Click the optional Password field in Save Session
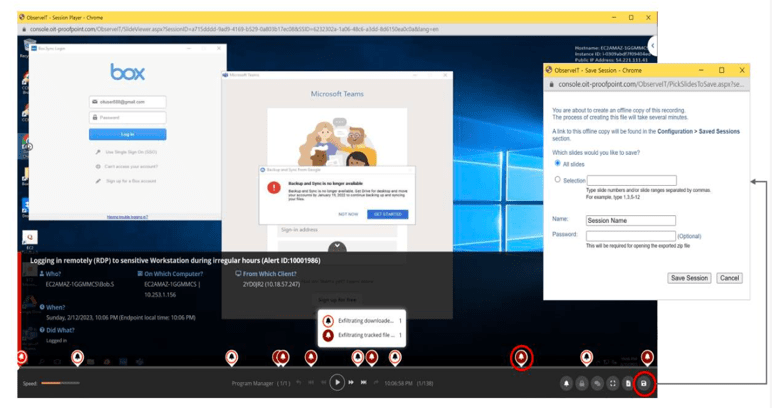The height and width of the screenshot is (408, 772). point(631,236)
